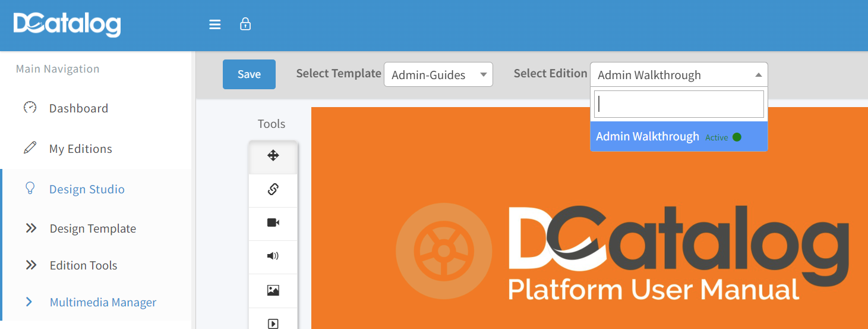The height and width of the screenshot is (329, 868).
Task: Go to Design Template page
Action: click(x=93, y=228)
